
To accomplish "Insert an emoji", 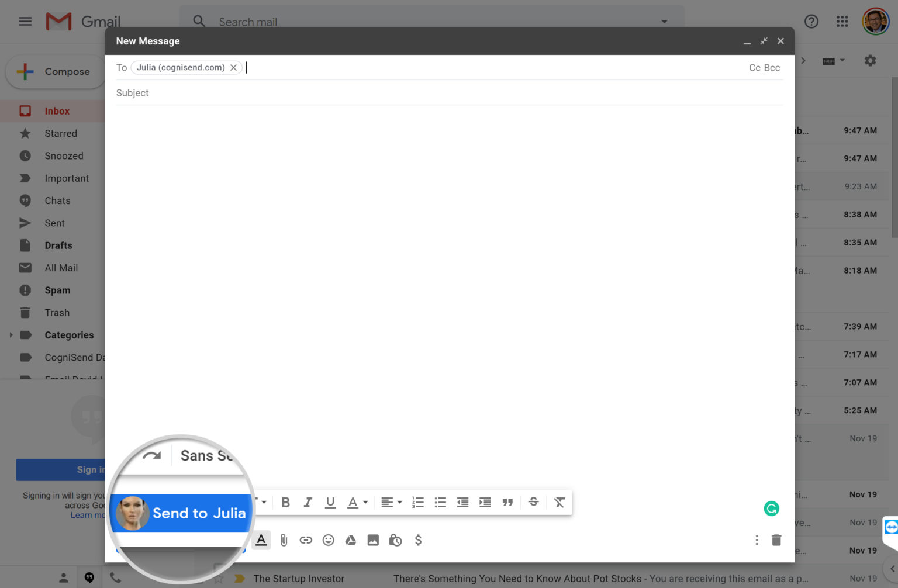I will [329, 540].
